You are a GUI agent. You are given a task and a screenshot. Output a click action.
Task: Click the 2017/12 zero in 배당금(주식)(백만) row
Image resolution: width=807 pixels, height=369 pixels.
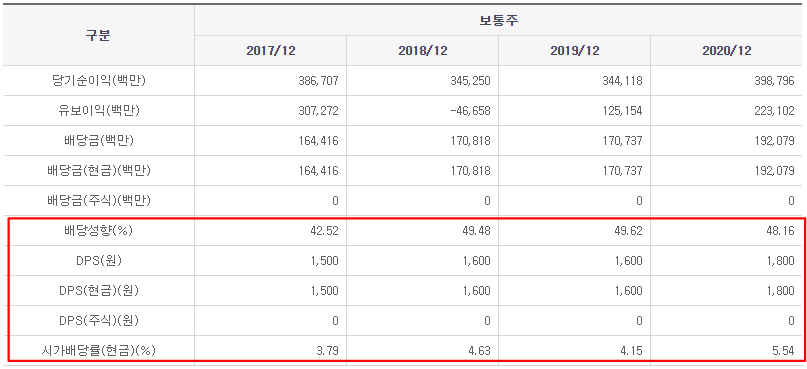(x=335, y=200)
